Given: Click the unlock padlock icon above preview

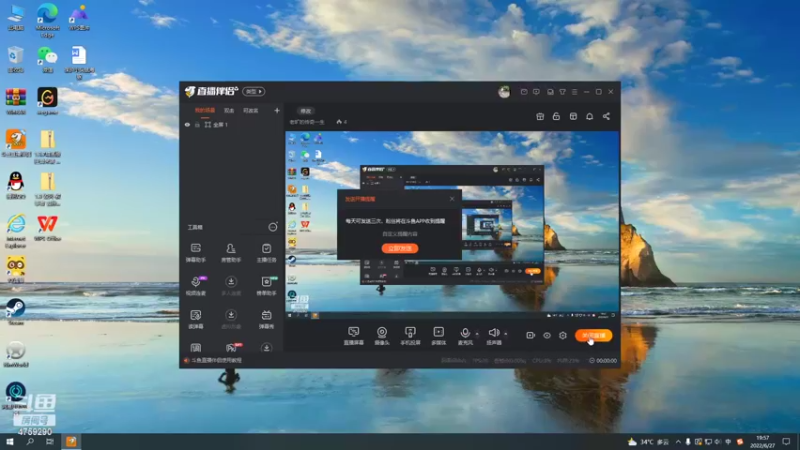Looking at the screenshot, I should coord(556,116).
